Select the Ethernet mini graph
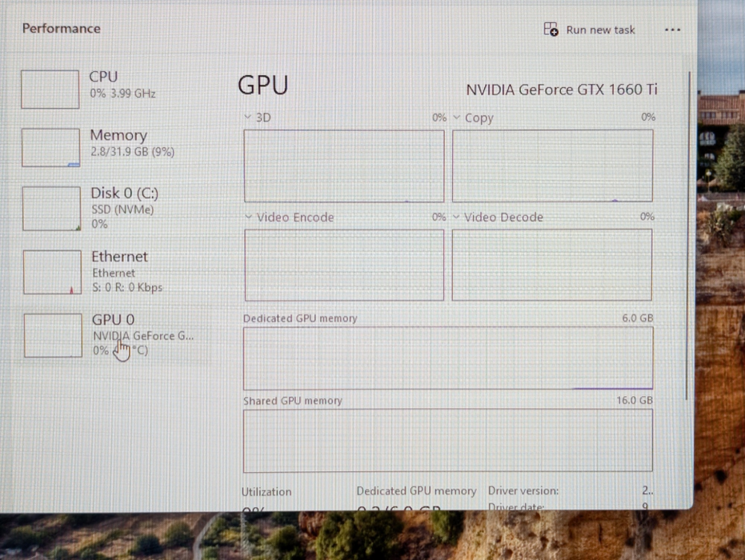Viewport: 745px width, 560px height. [52, 272]
